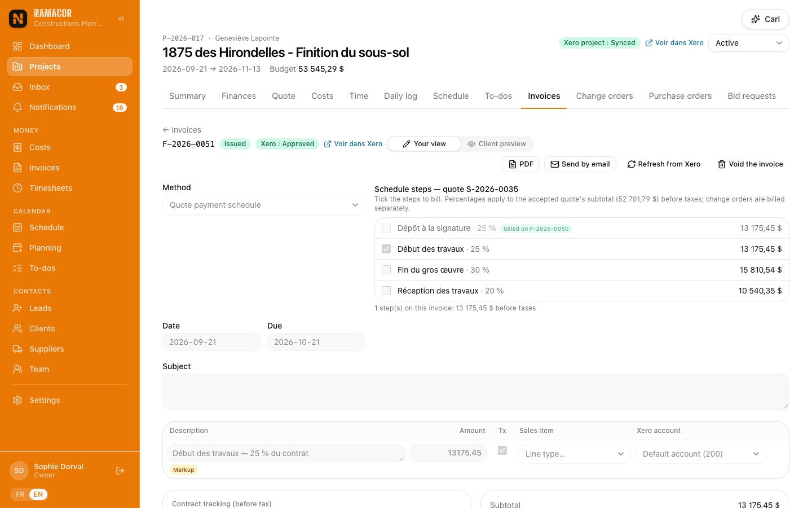This screenshot has height=508, width=812.
Task: Click the logout icon beside Sophie Dorval
Action: tap(120, 471)
